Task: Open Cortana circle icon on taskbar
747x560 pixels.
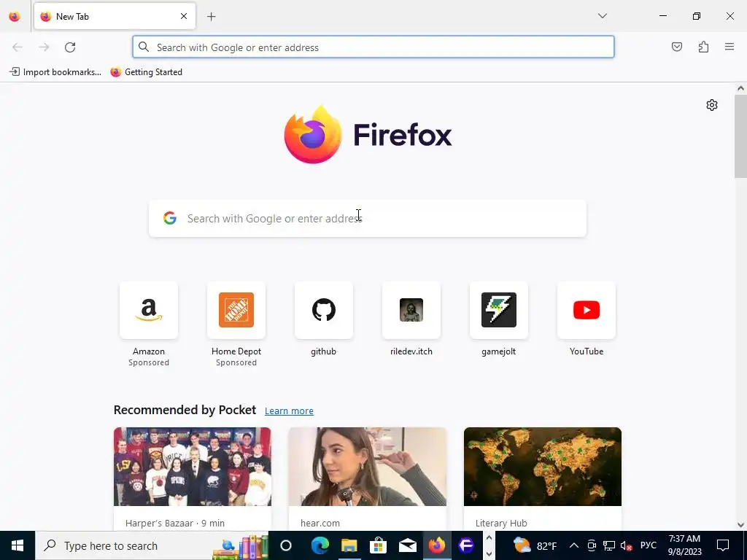Action: tap(286, 545)
